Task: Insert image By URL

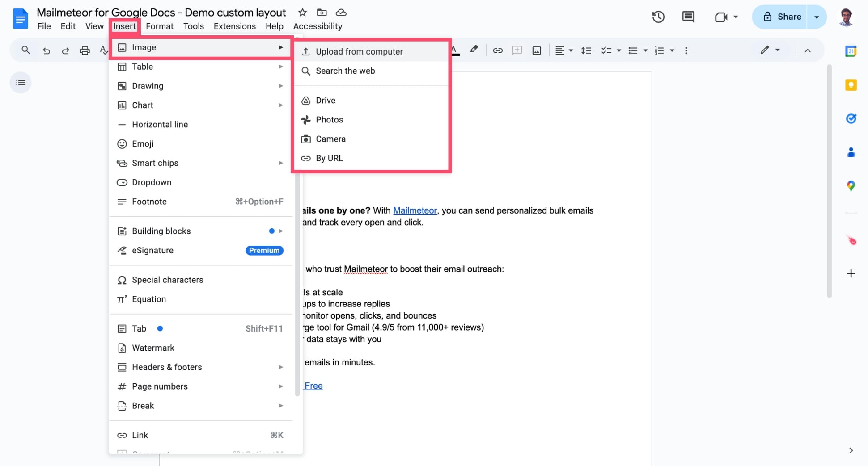Action: 371,158
